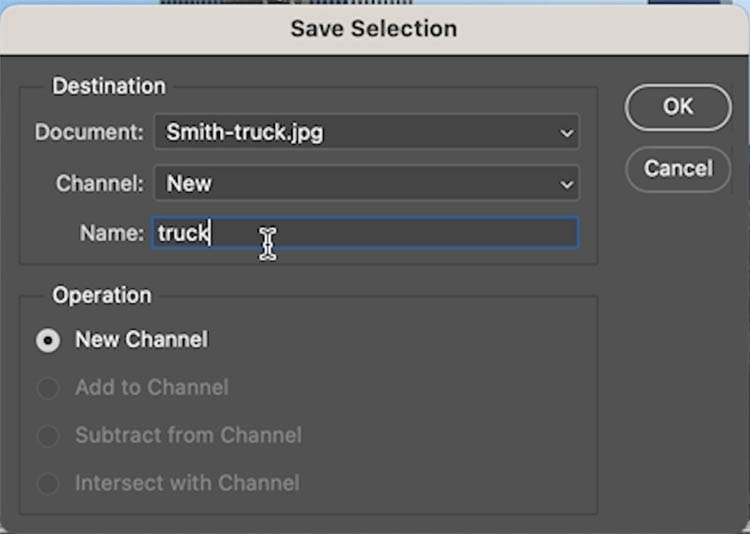Open the Document dropdown showing Smith-truck.jpg
The image size is (750, 534).
point(367,132)
